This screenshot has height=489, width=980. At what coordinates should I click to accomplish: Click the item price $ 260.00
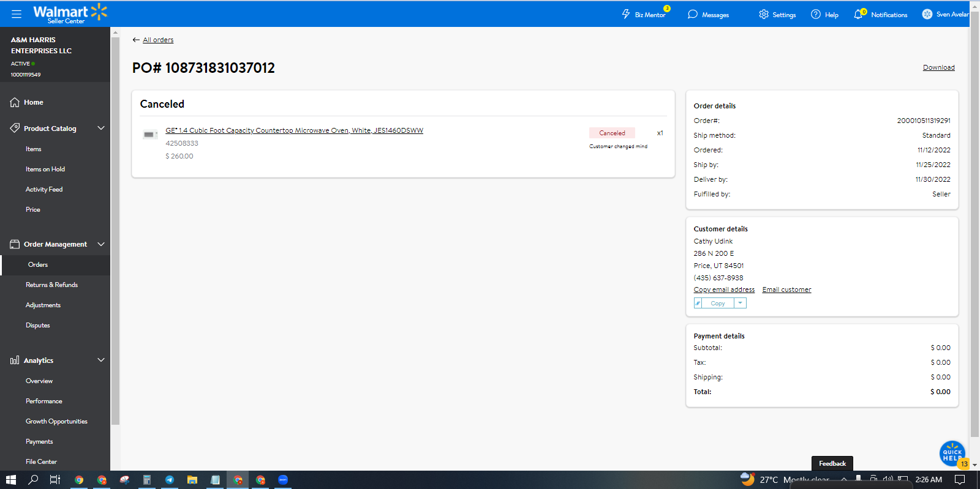click(x=179, y=156)
